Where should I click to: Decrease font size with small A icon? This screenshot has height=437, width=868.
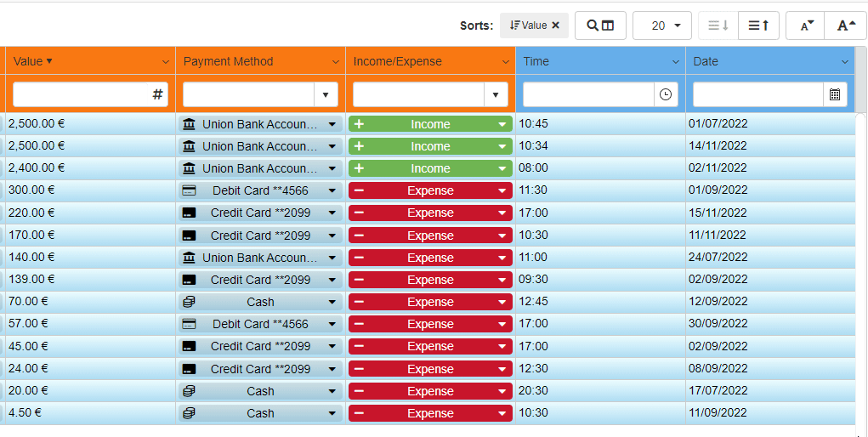(806, 26)
